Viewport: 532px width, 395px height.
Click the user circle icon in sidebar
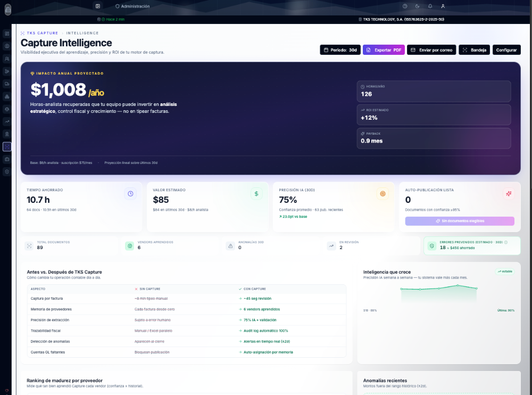(7, 46)
